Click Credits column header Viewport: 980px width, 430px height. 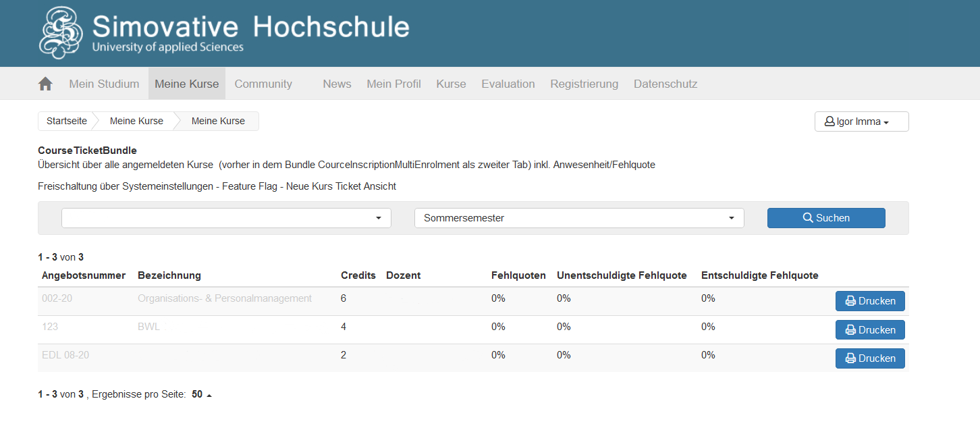click(x=358, y=275)
